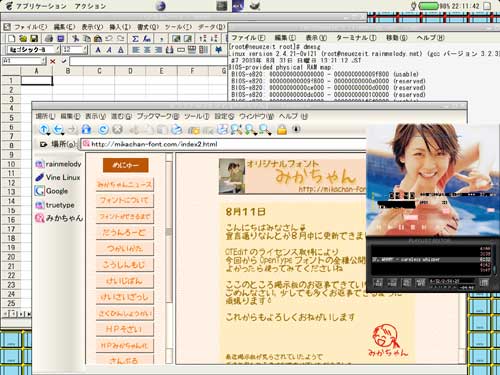
Task: Click the spreadsheet formula input field
Action: pos(148,61)
